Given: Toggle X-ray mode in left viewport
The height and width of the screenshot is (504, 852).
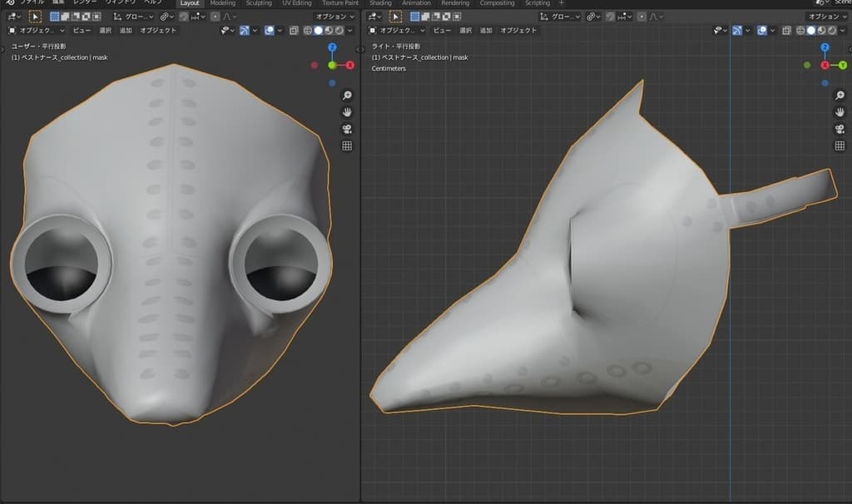Looking at the screenshot, I should (295, 31).
